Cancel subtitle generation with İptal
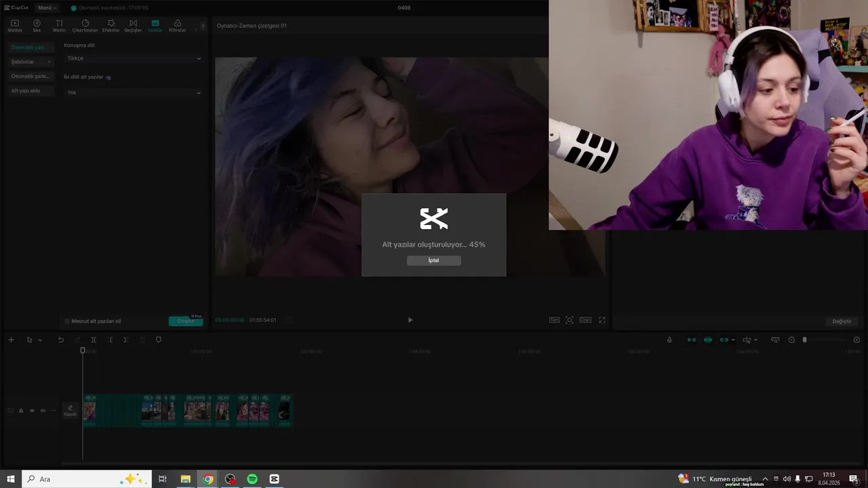This screenshot has width=868, height=488. click(x=433, y=260)
